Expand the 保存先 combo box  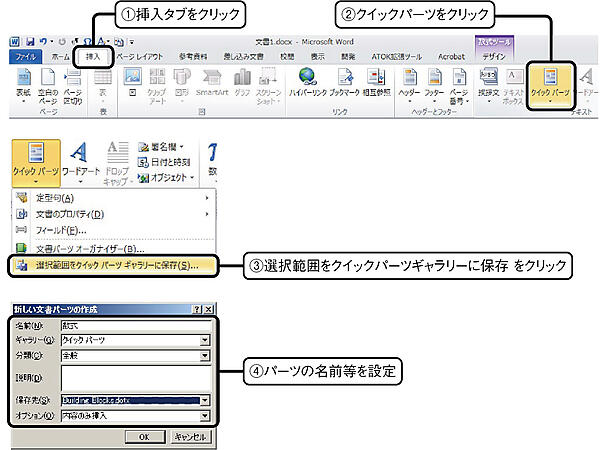(205, 399)
